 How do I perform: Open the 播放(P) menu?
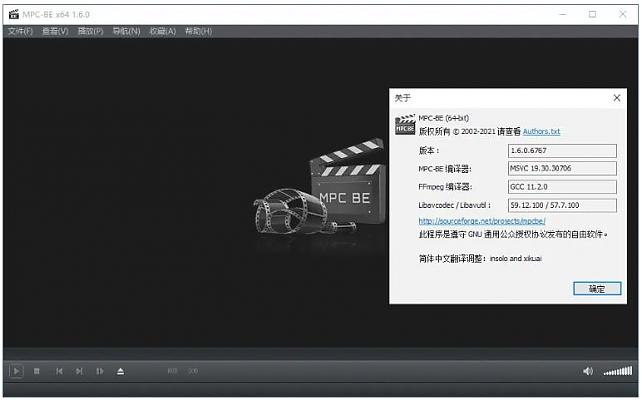point(91,31)
